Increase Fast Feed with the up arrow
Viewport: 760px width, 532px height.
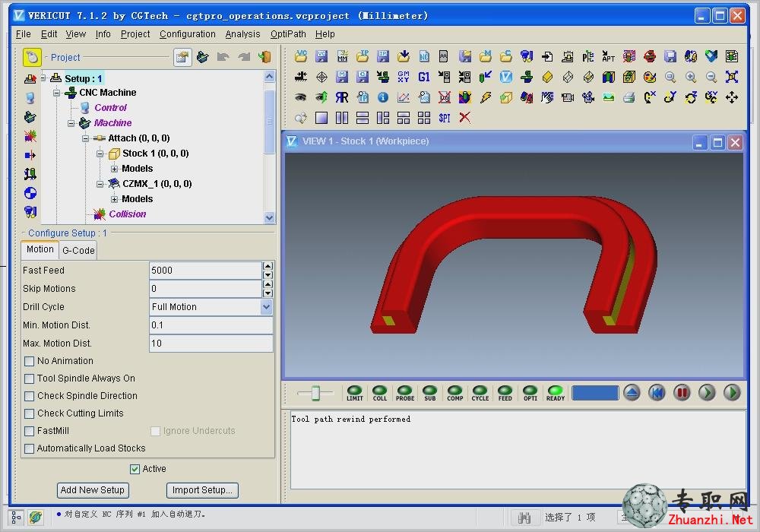268,266
